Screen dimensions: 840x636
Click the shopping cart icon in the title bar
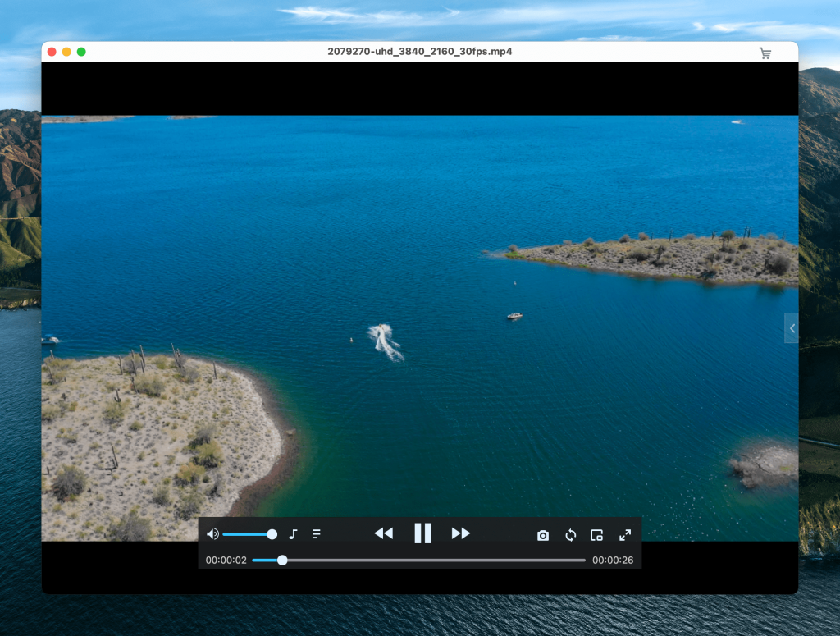[x=765, y=53]
